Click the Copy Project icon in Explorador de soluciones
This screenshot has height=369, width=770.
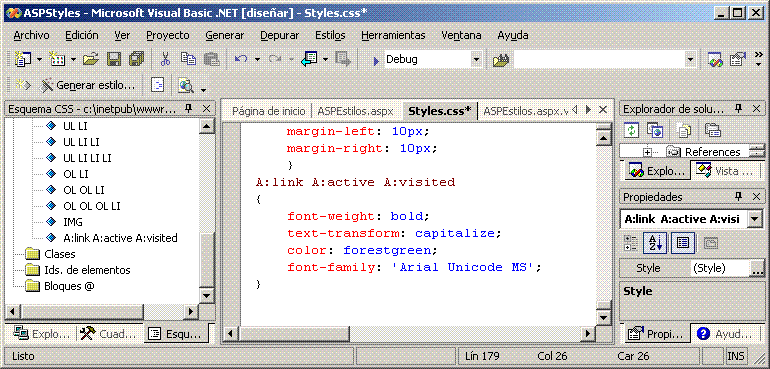(x=655, y=130)
